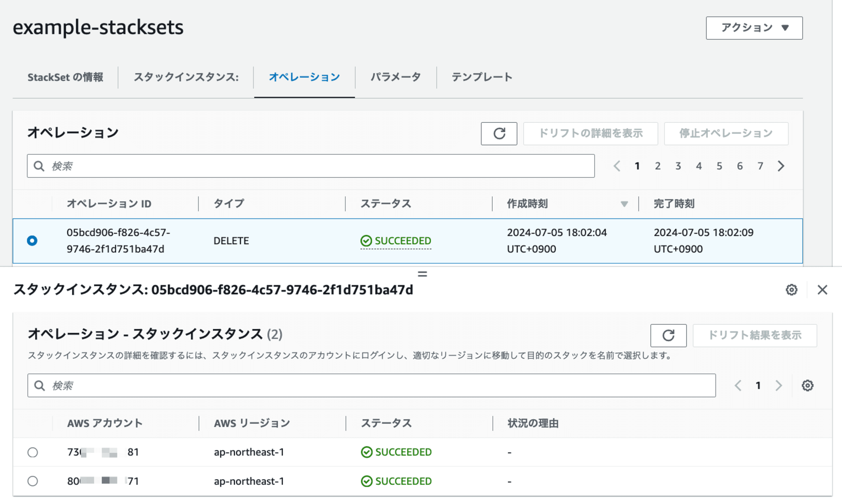Screen dimensions: 842x504
Task: Click ドリフトの詳細を表示 button
Action: click(x=590, y=133)
